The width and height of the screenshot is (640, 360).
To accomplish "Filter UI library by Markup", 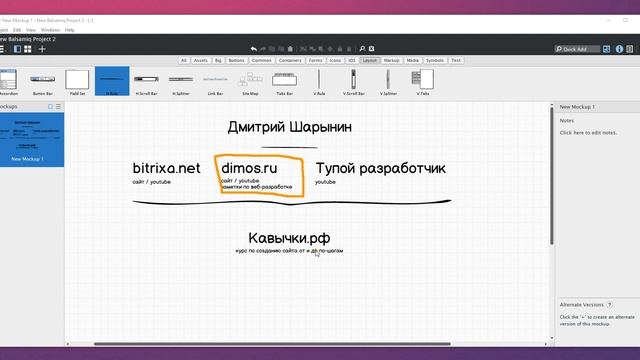I will [391, 60].
